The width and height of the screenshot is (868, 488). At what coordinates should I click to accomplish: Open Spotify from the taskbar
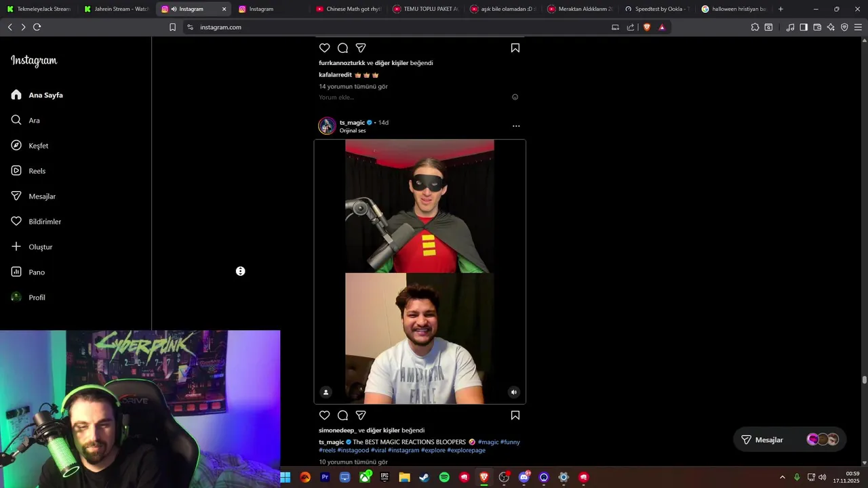coord(444,477)
